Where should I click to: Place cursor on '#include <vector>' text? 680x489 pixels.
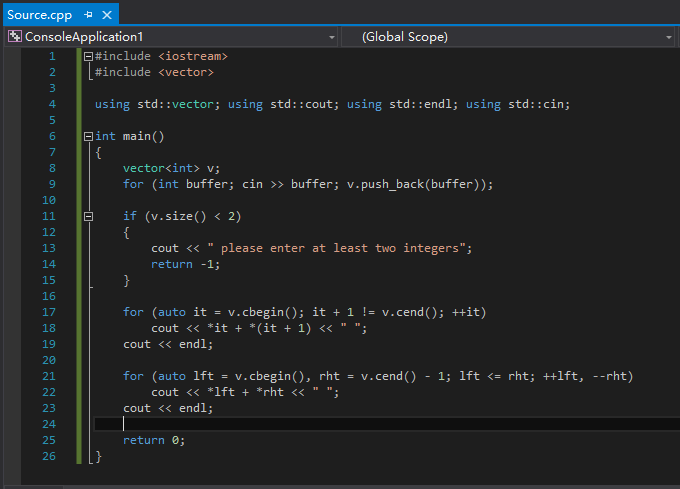coord(154,72)
